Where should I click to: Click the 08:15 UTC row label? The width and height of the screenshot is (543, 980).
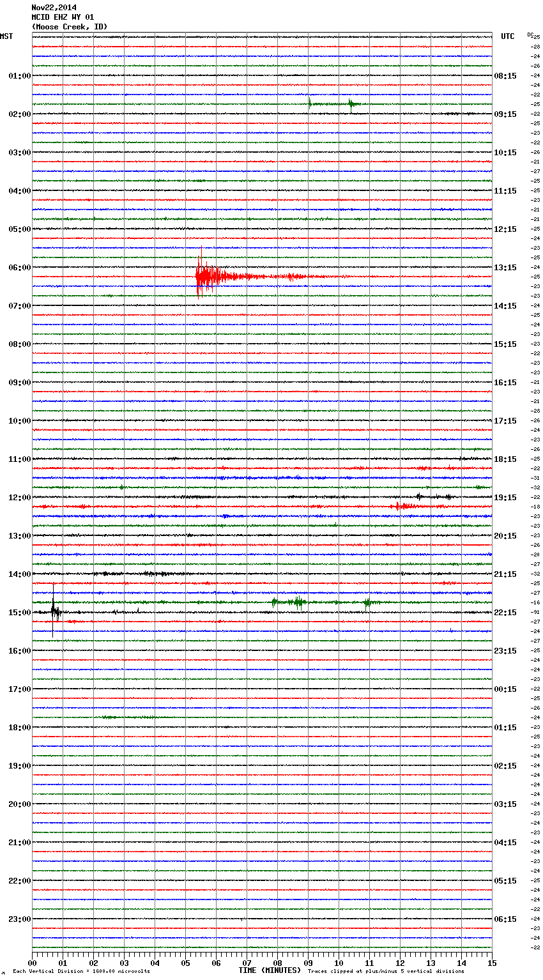[x=505, y=76]
